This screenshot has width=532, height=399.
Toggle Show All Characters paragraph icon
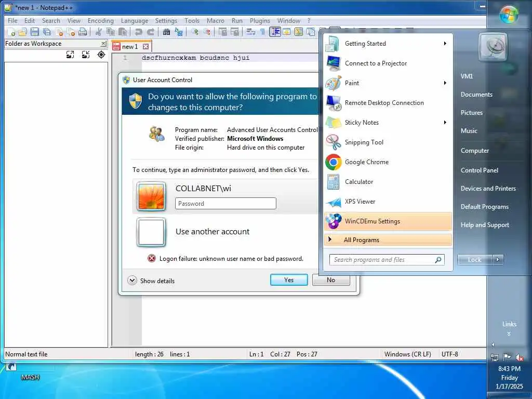coord(262,32)
